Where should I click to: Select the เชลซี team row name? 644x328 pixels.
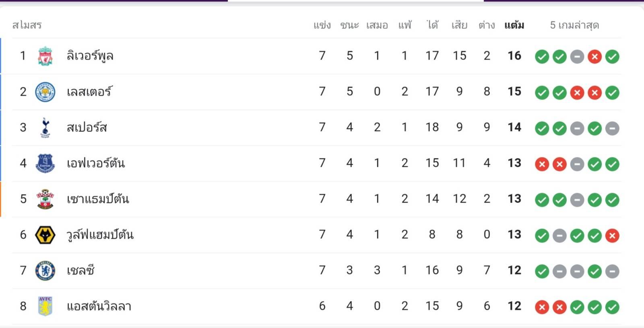click(80, 271)
